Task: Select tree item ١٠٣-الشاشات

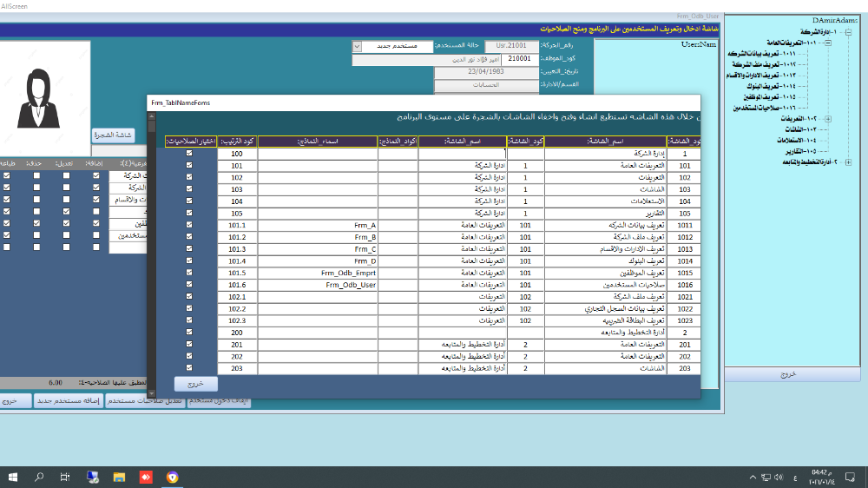Action: point(800,129)
